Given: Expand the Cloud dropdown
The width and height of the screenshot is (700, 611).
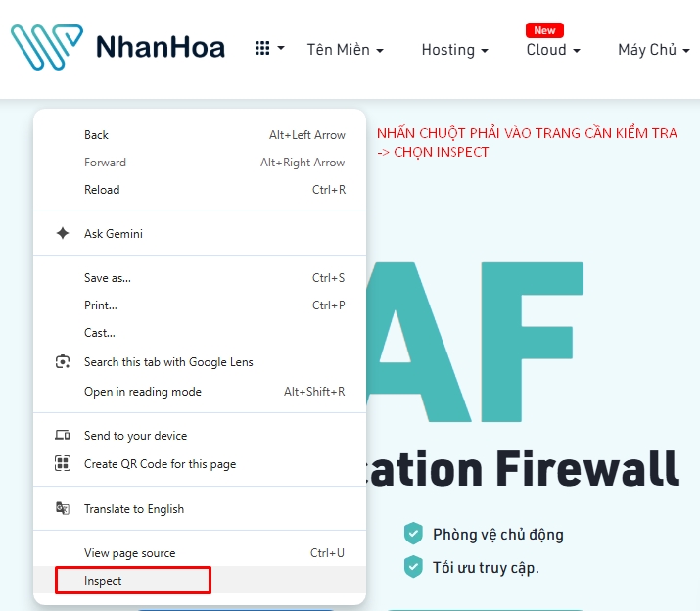Looking at the screenshot, I should 553,50.
